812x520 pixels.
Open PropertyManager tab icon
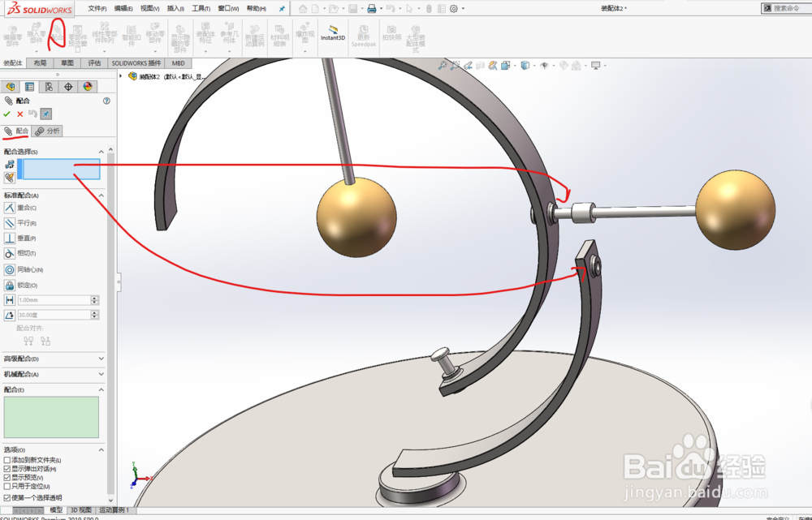point(29,87)
